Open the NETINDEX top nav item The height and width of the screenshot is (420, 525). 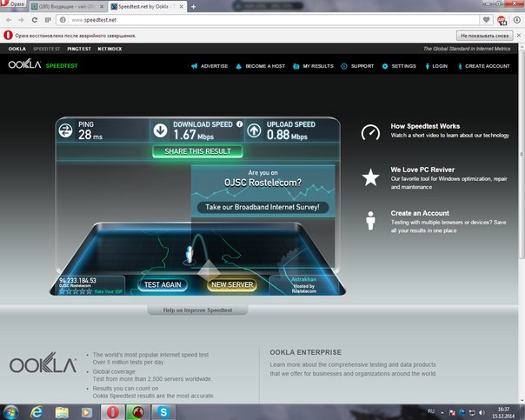(x=110, y=49)
